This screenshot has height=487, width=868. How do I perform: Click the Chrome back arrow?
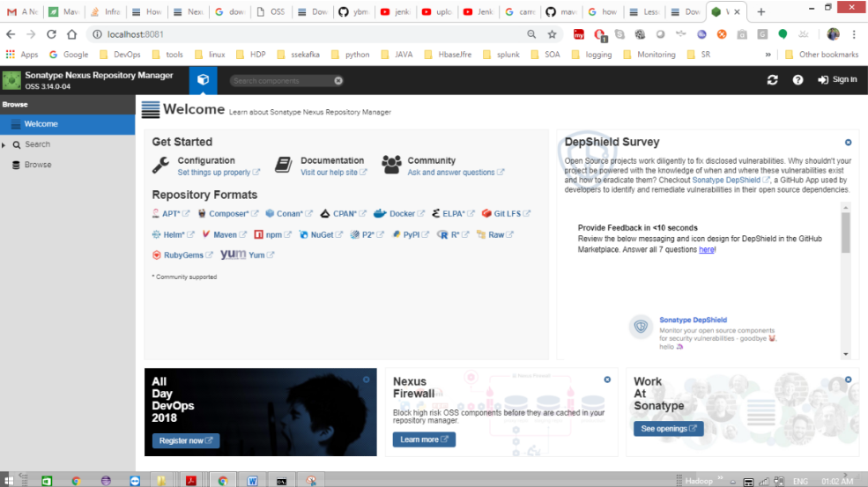[x=11, y=34]
